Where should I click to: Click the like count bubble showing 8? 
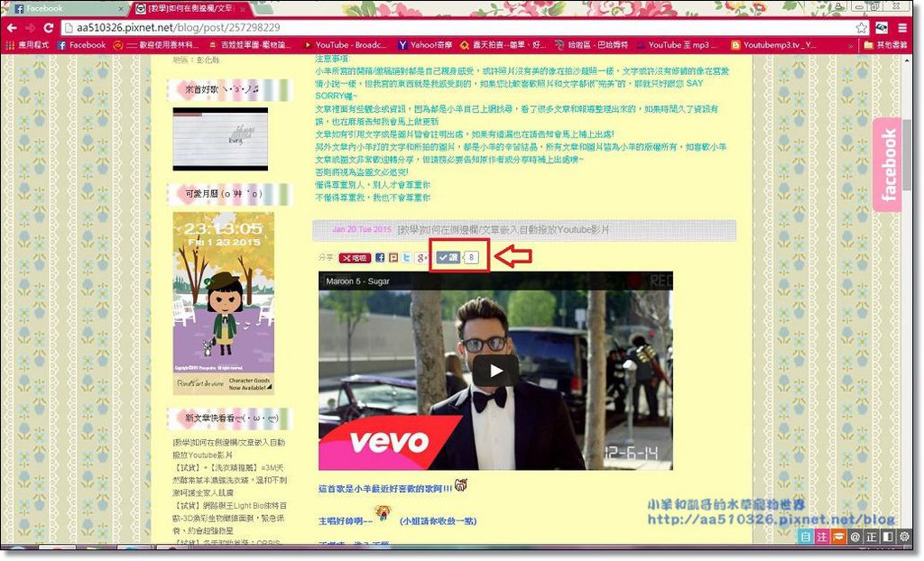471,258
